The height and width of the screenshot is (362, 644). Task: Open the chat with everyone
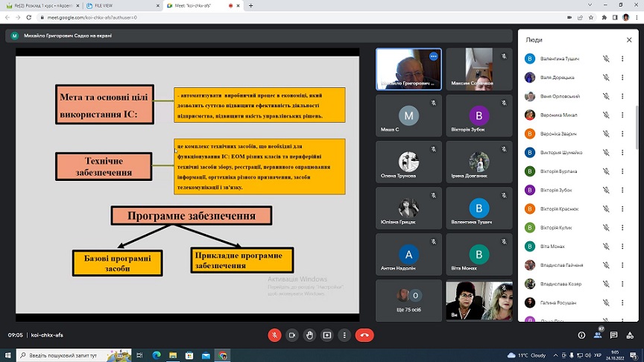coord(613,335)
